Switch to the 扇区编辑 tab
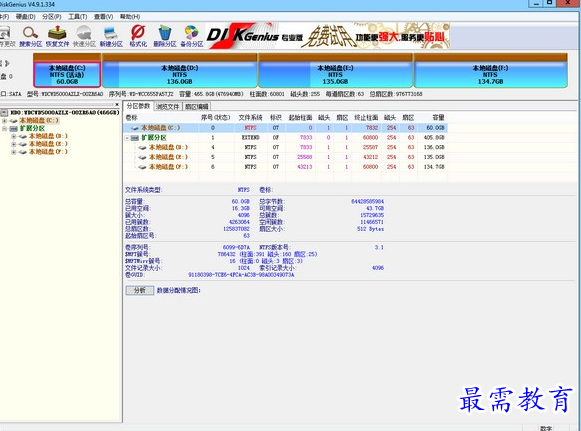Image resolution: width=581 pixels, height=431 pixels. point(197,107)
